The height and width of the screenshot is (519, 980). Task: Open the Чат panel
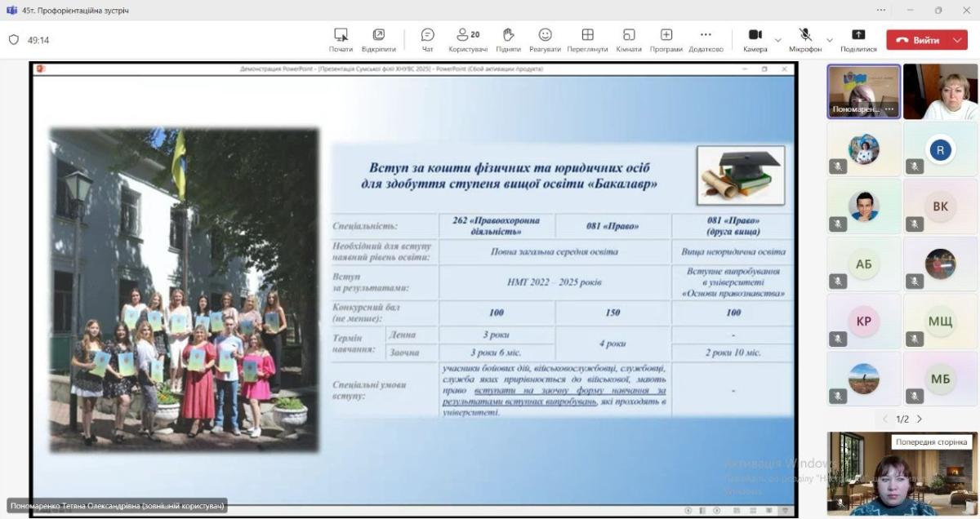pyautogui.click(x=427, y=39)
